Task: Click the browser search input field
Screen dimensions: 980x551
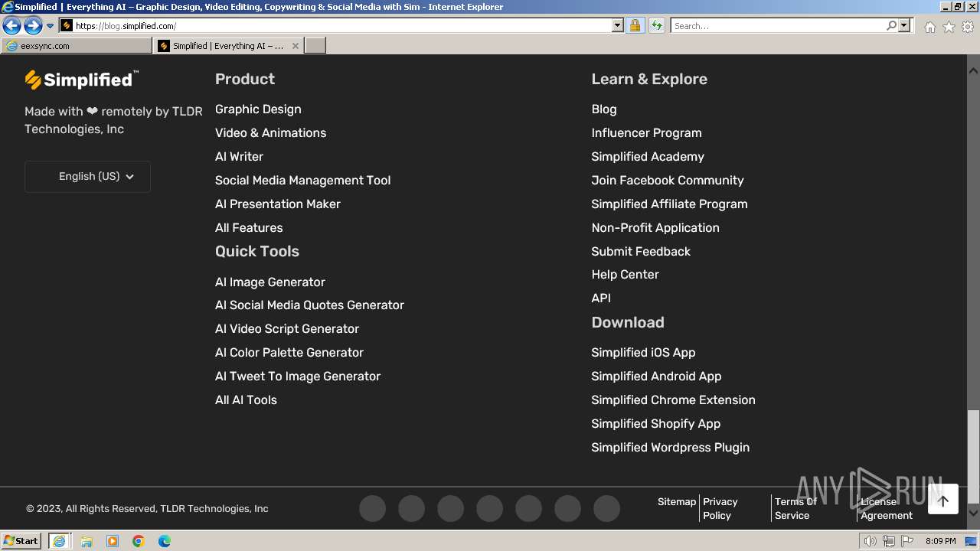Action: (778, 26)
